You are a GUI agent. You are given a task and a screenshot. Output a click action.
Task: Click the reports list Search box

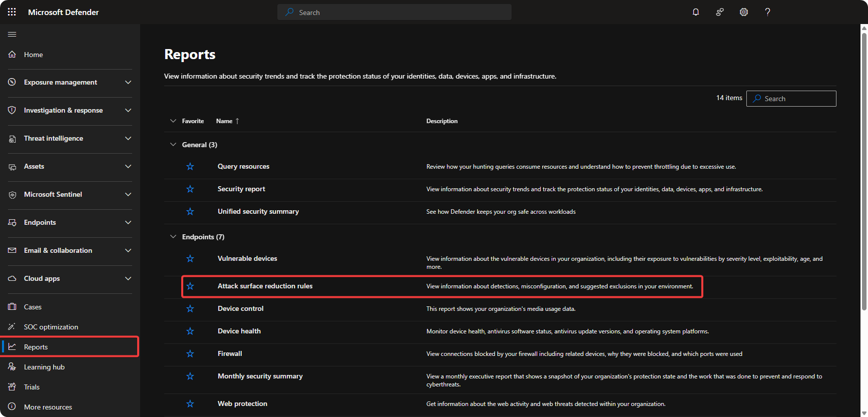(796, 99)
